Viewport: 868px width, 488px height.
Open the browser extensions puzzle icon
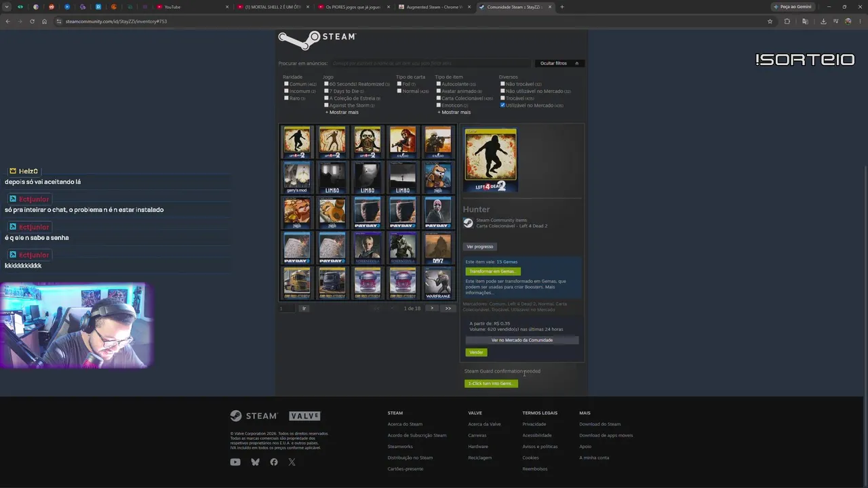[787, 21]
